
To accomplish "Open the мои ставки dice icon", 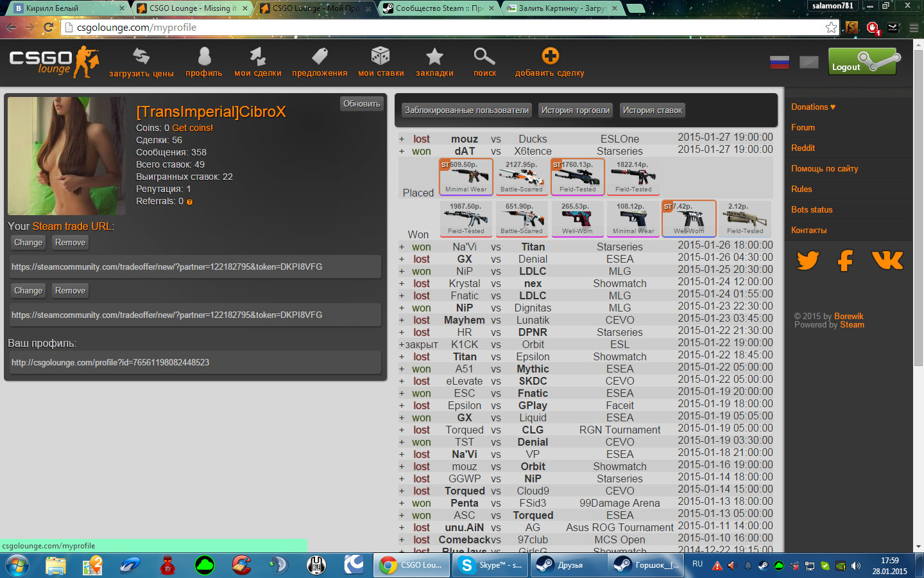I will click(x=381, y=57).
